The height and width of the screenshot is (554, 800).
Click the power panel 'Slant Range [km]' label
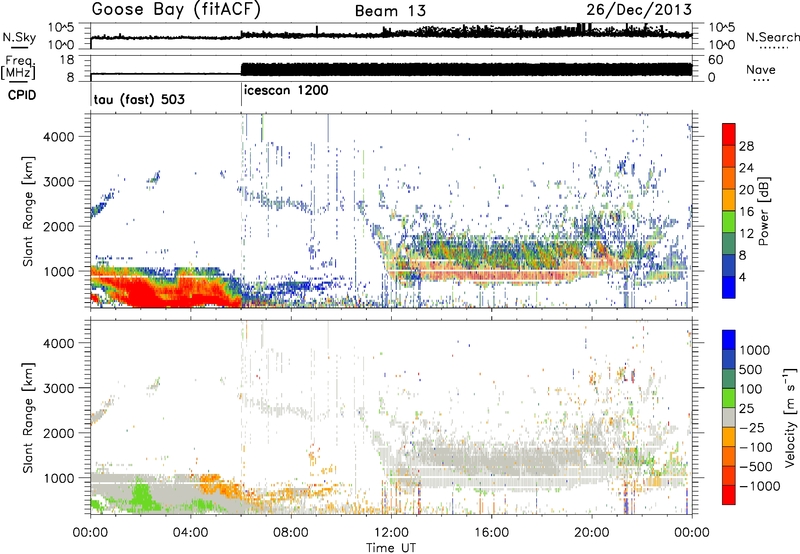click(x=28, y=211)
